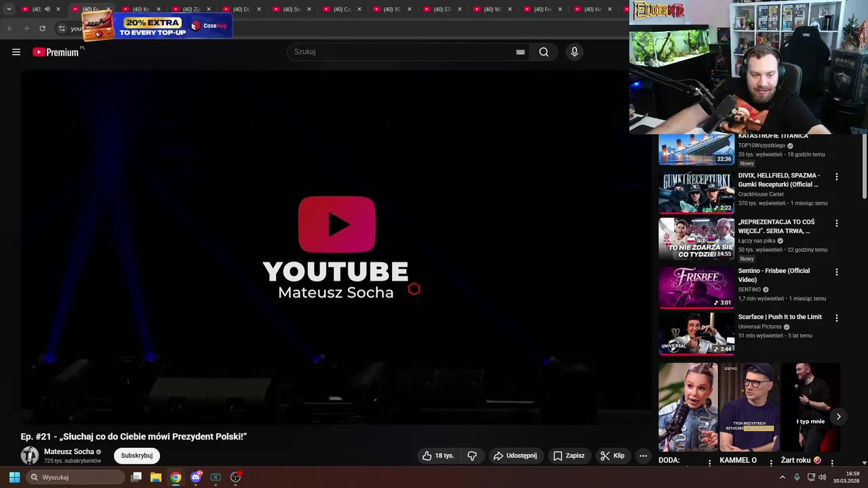
Task: Open Sentino - Frisbee video thumbnail
Action: (x=696, y=287)
